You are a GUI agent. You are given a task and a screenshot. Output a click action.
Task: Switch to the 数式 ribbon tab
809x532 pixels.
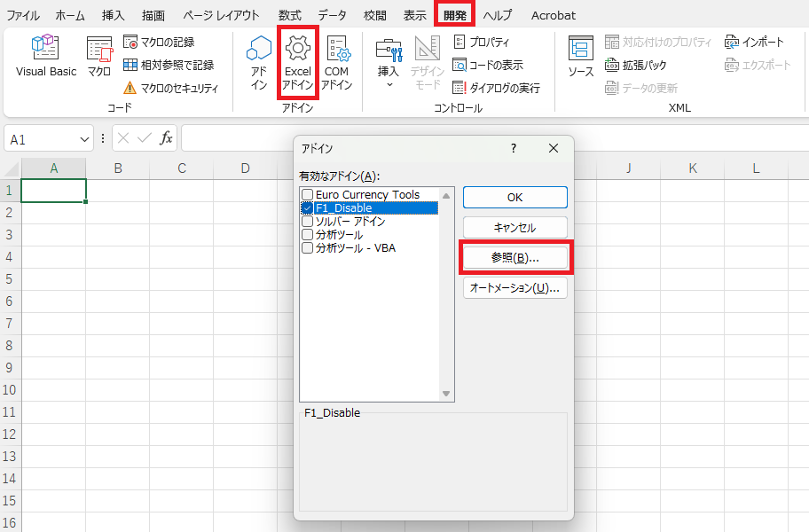click(289, 15)
